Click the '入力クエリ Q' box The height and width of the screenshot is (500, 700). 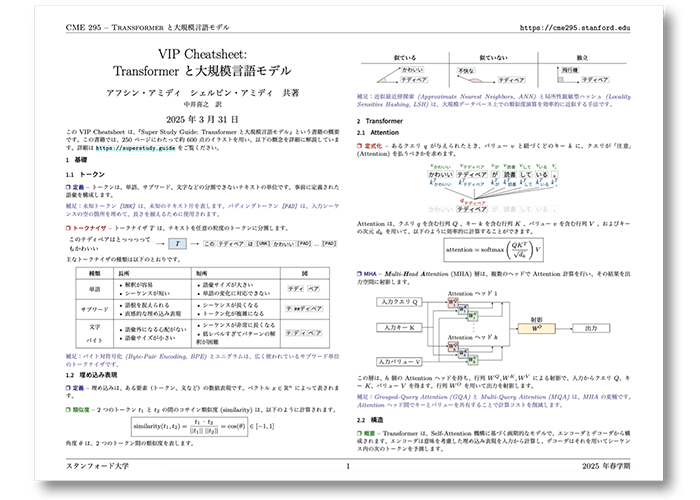[x=399, y=302]
